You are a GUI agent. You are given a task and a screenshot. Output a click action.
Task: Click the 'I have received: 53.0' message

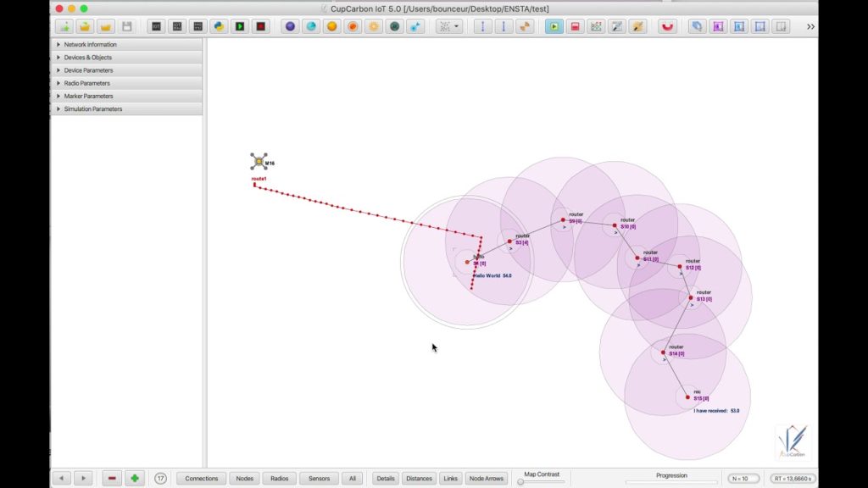click(716, 411)
